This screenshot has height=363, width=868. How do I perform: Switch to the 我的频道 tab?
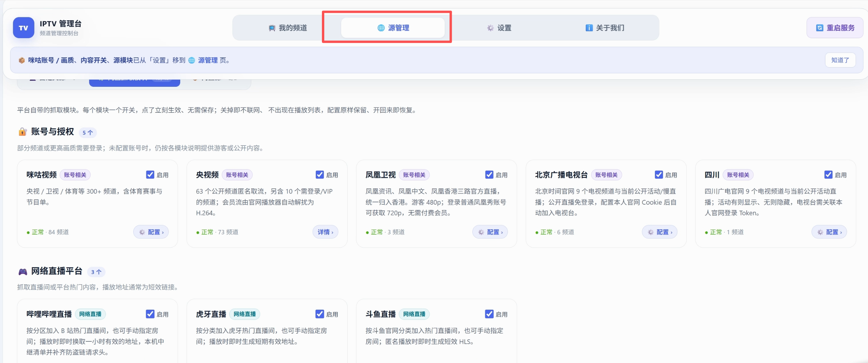pyautogui.click(x=288, y=28)
